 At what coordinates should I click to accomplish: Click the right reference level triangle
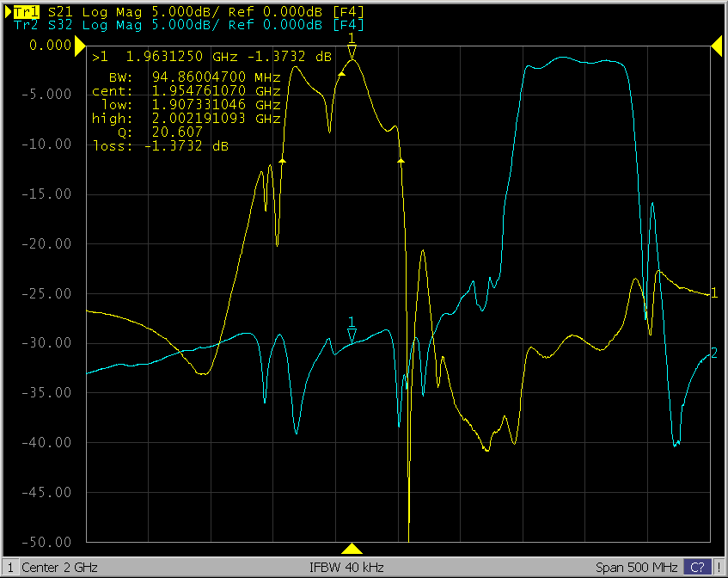715,44
